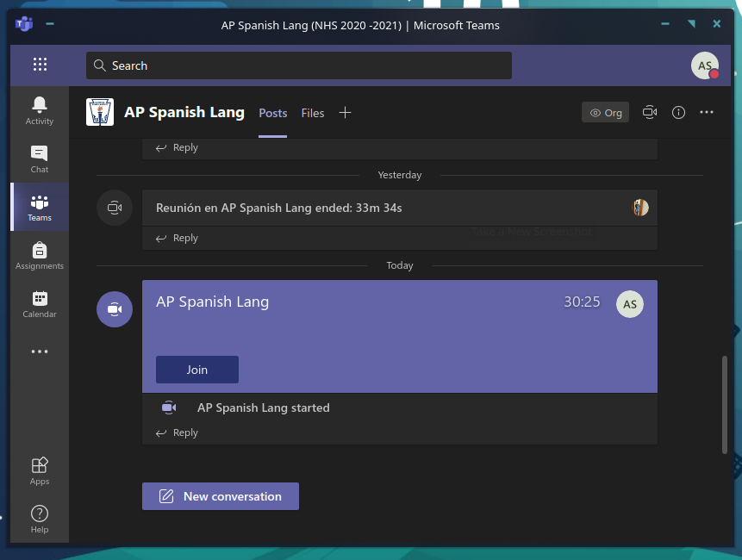Join the AP Spanish Lang meeting

coord(196,370)
